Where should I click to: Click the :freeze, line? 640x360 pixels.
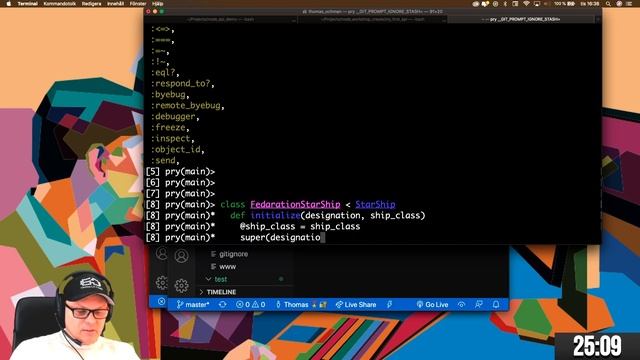(x=170, y=128)
